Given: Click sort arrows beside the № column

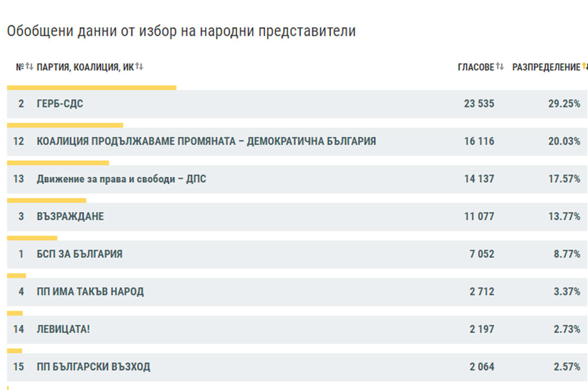Looking at the screenshot, I should [29, 67].
